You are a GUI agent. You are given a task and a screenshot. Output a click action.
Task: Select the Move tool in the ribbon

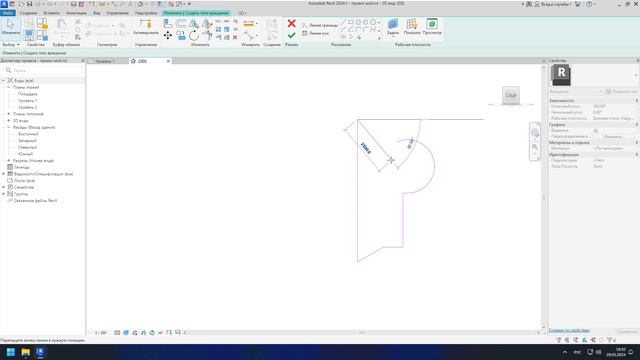pyautogui.click(x=168, y=36)
